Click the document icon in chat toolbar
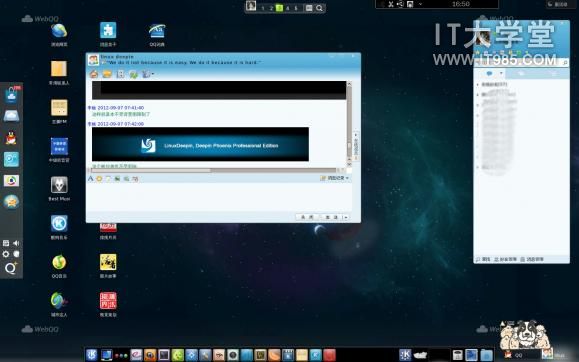 click(x=120, y=74)
